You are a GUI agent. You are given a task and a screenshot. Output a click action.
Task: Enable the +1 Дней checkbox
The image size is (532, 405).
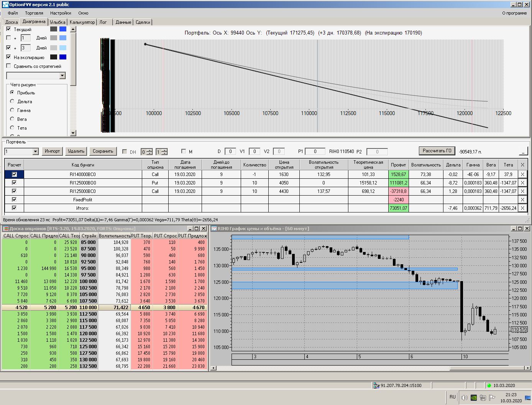tap(8, 38)
